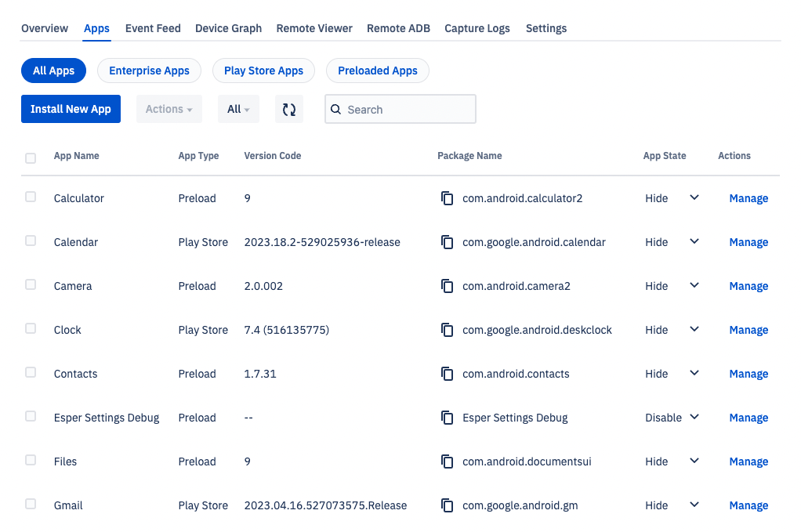The width and height of the screenshot is (801, 532).
Task: Expand the Disable dropdown for Esper Settings Debug
Action: click(697, 418)
